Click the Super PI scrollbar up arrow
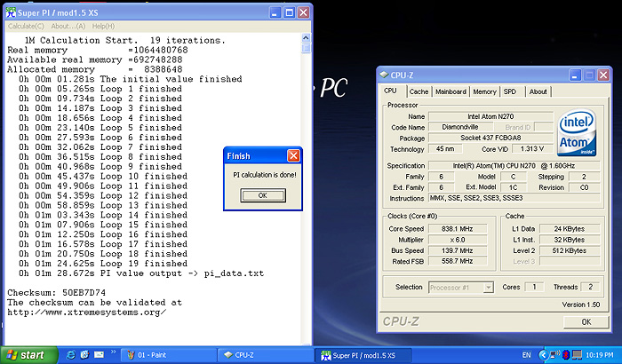Viewport: 622px width, 364px height. tap(306, 38)
